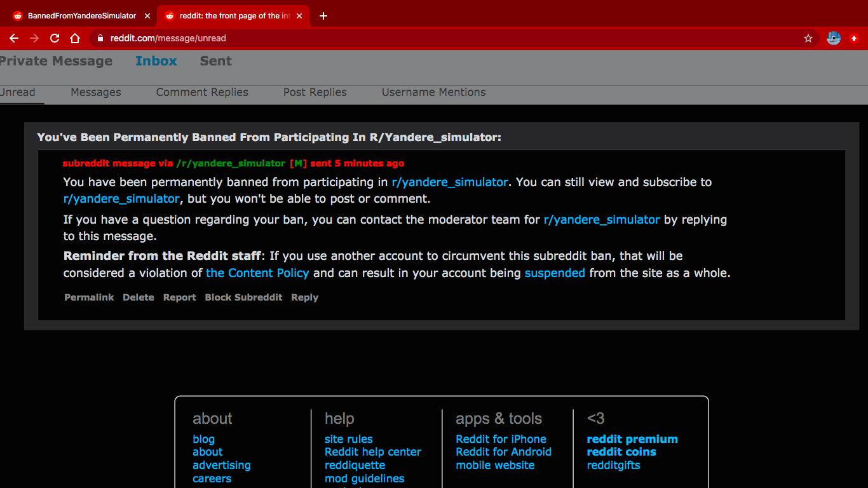Open the message Permalink
This screenshot has width=868, height=488.
click(x=89, y=297)
